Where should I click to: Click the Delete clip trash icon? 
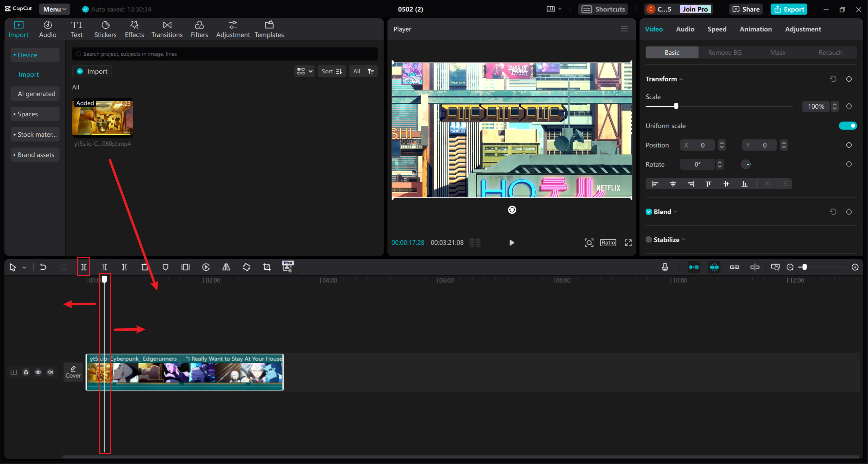click(x=145, y=267)
